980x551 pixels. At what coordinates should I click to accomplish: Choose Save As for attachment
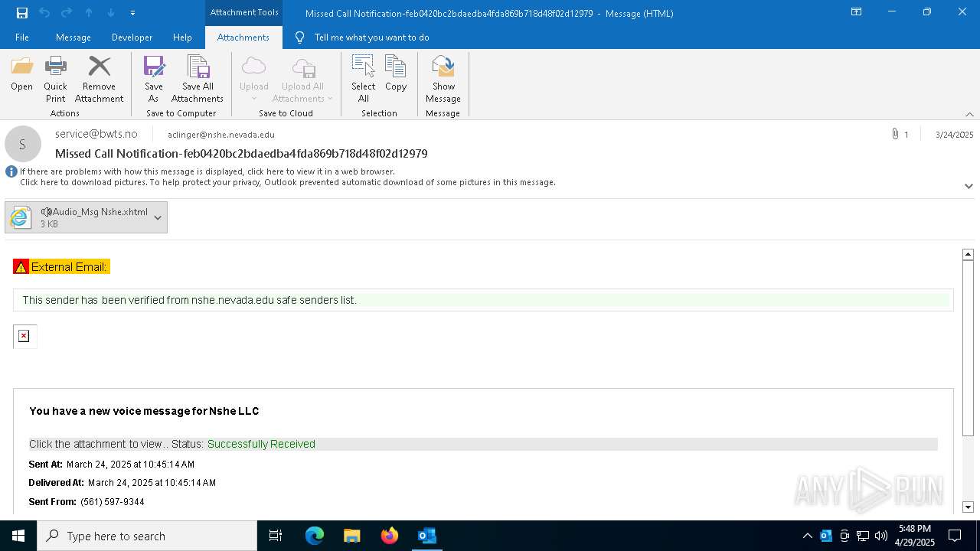pyautogui.click(x=153, y=79)
